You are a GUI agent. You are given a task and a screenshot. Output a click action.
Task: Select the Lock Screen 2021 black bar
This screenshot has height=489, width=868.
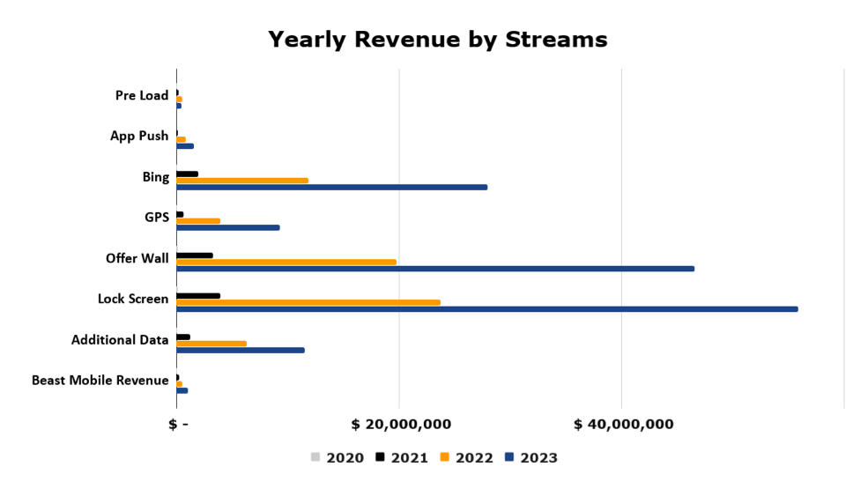point(198,296)
